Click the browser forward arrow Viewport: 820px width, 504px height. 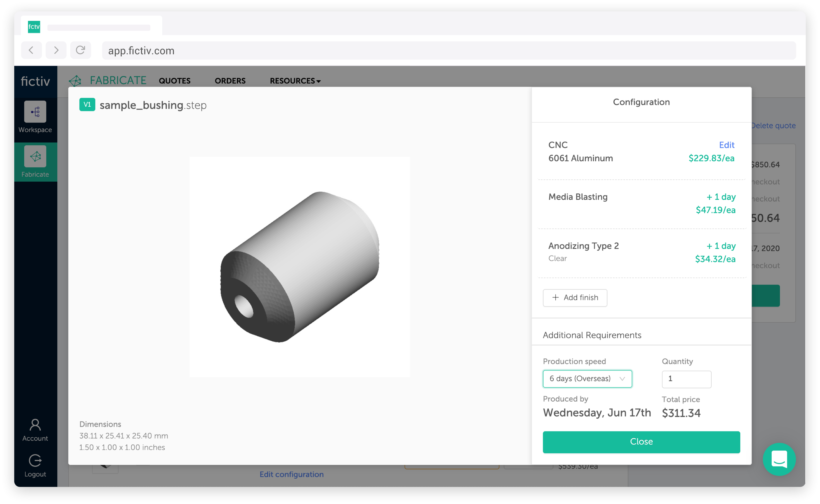pos(56,50)
